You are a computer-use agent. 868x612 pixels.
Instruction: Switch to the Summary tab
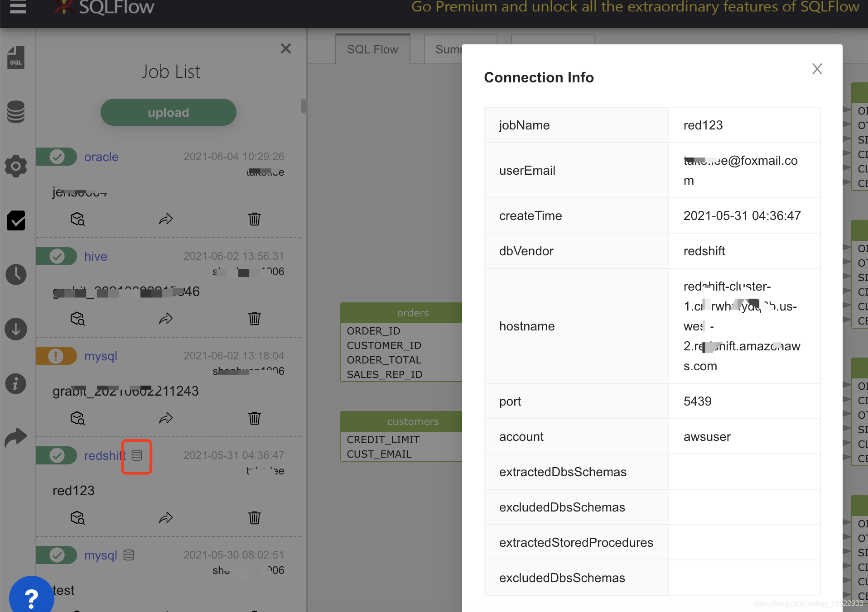coord(444,49)
